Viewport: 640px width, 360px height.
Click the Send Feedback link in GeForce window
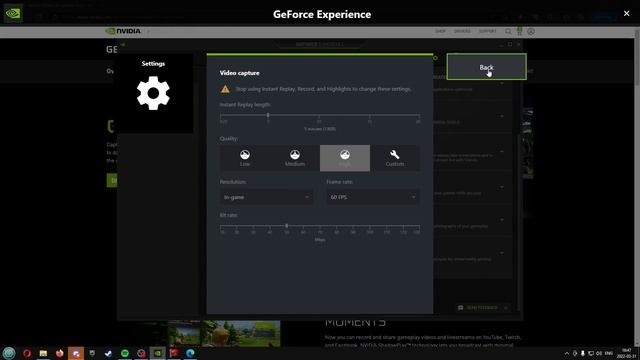482,308
